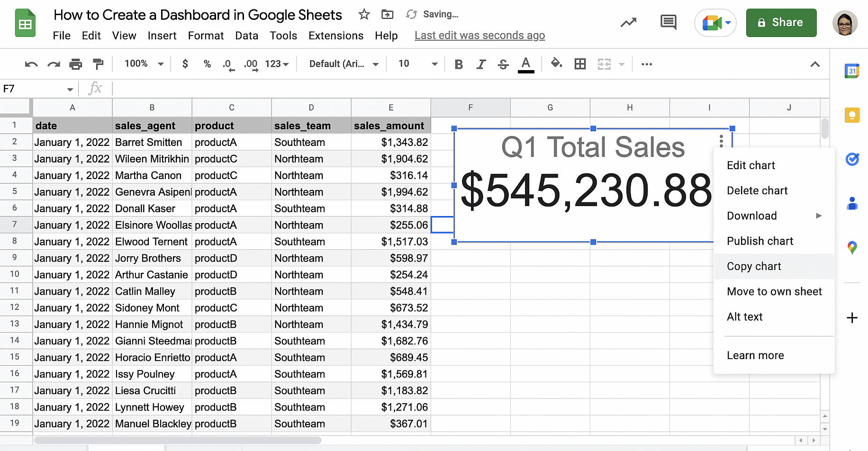Open the zoom level dropdown
Screen dimensions: 868x451
[142, 64]
